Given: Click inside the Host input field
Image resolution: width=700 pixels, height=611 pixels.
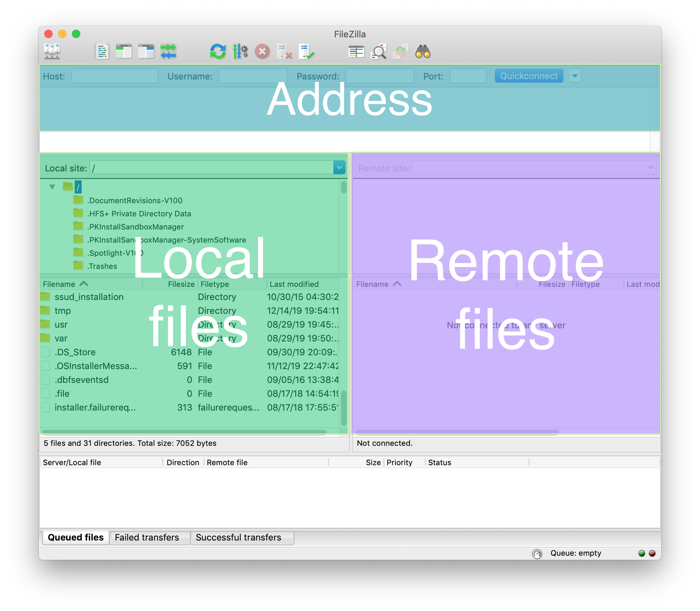Looking at the screenshot, I should click(114, 76).
